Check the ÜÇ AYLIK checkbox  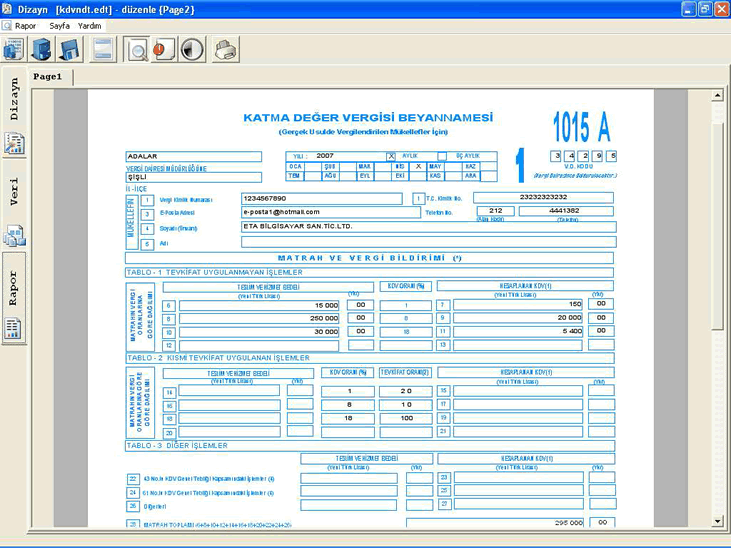pyautogui.click(x=442, y=156)
